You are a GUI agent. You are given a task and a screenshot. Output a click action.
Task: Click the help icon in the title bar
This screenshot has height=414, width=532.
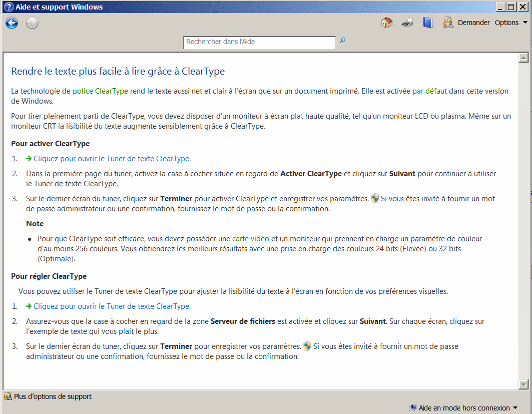tap(8, 7)
